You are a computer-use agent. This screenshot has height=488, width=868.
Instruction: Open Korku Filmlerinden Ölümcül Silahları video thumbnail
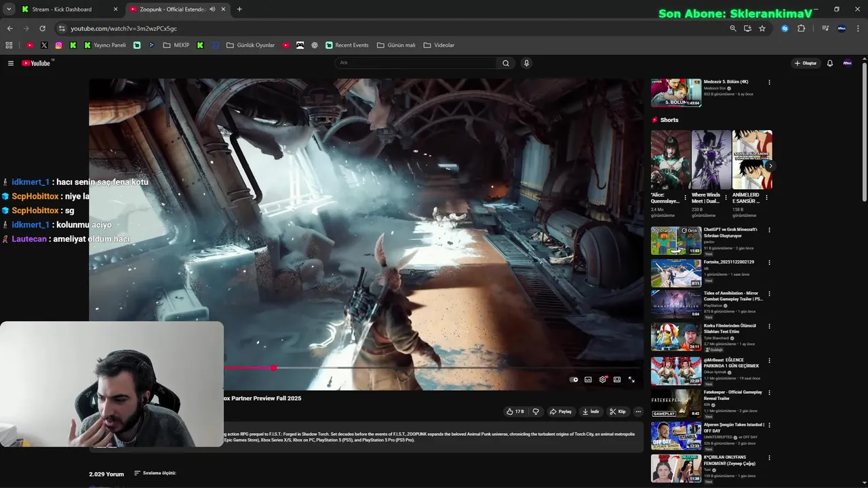pyautogui.click(x=676, y=337)
